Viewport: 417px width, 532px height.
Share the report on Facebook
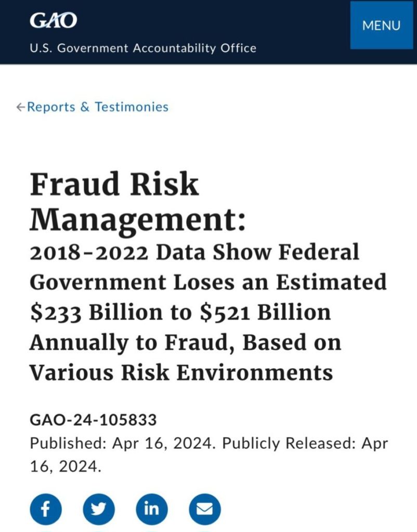tap(45, 508)
